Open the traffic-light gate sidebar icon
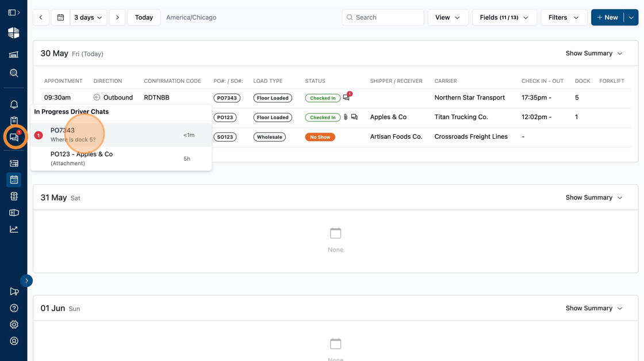This screenshot has height=361, width=644. coord(14,196)
